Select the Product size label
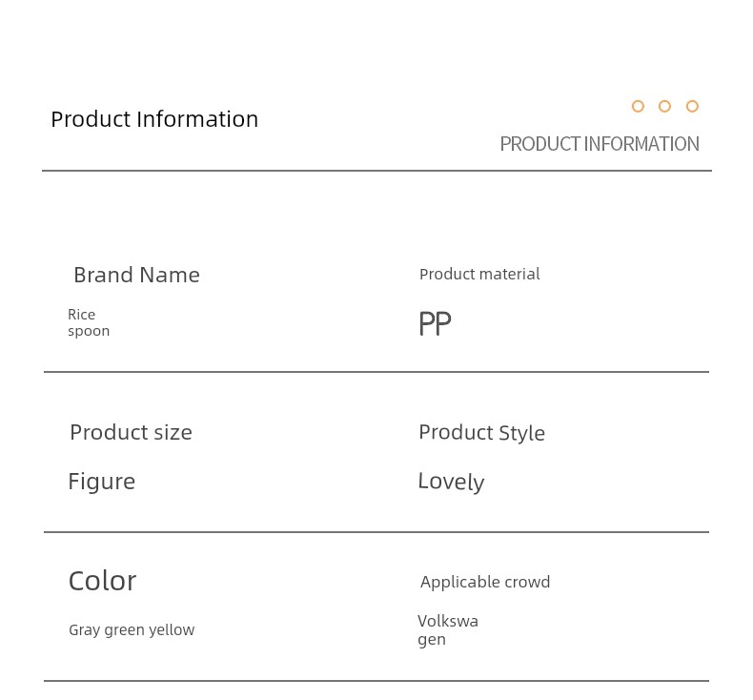753x700 pixels. pyautogui.click(x=132, y=432)
